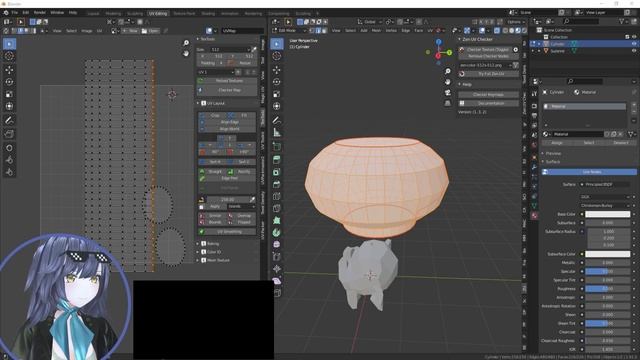Image resolution: width=640 pixels, height=360 pixels.
Task: Enable face select mode in 3D header
Action: pos(324,31)
